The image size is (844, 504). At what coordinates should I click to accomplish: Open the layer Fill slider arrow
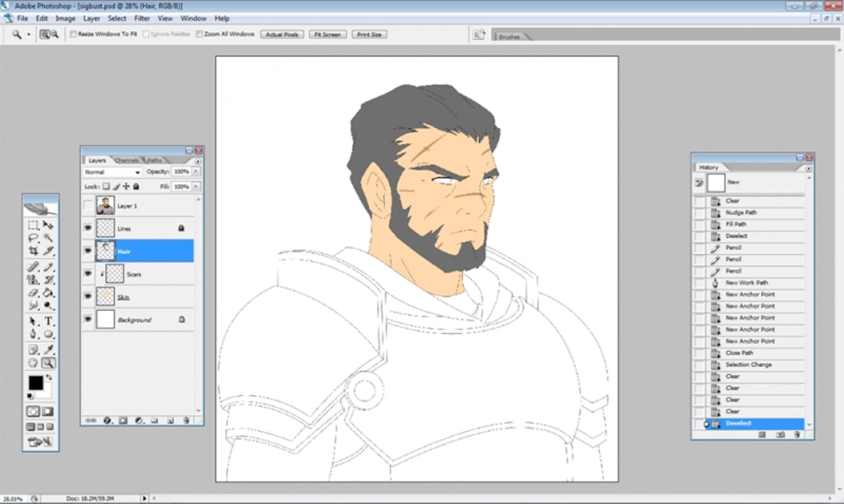[x=196, y=187]
